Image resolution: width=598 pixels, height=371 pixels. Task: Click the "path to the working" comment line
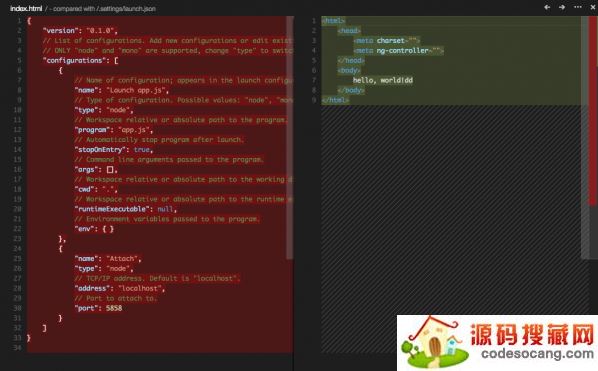pyautogui.click(x=183, y=179)
